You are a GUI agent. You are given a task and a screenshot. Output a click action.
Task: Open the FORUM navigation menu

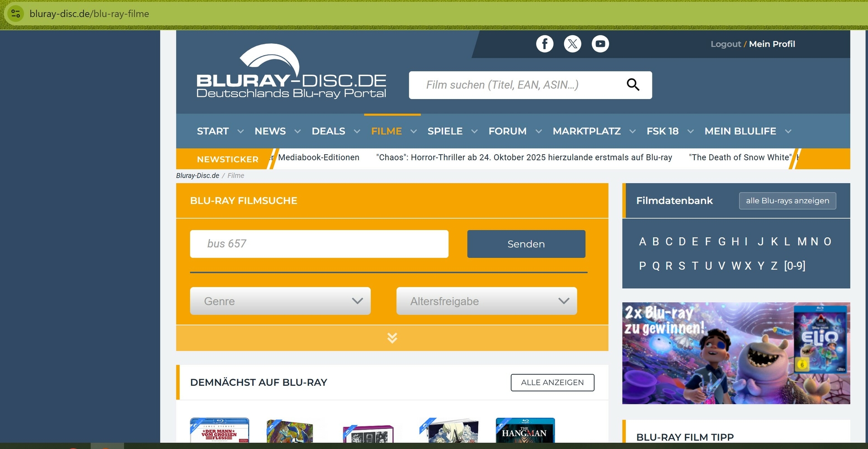click(507, 131)
